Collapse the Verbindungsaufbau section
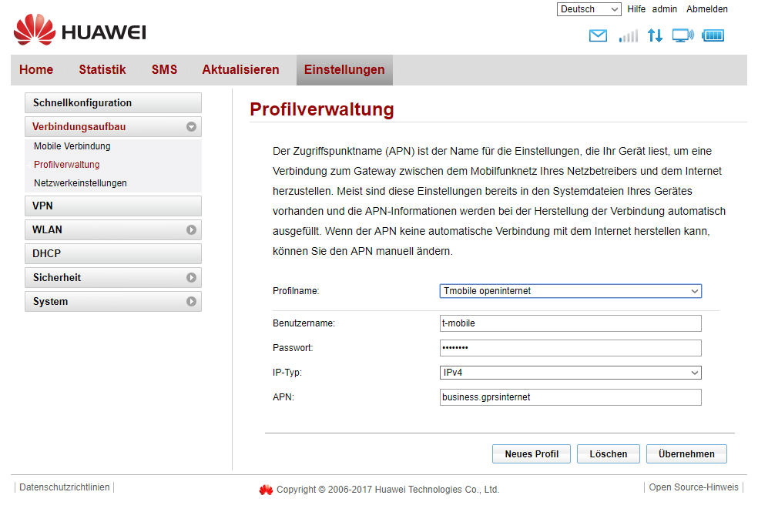Image resolution: width=758 pixels, height=532 pixels. [191, 127]
